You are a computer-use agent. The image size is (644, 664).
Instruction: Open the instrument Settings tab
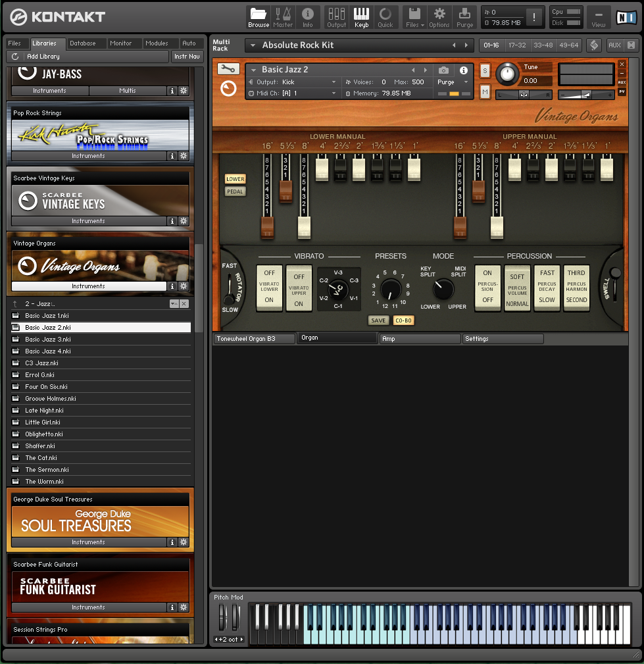[503, 339]
